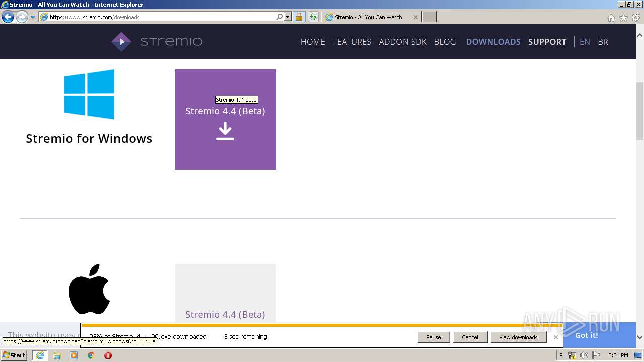
Task: Open Favorites star icon
Action: pyautogui.click(x=623, y=18)
